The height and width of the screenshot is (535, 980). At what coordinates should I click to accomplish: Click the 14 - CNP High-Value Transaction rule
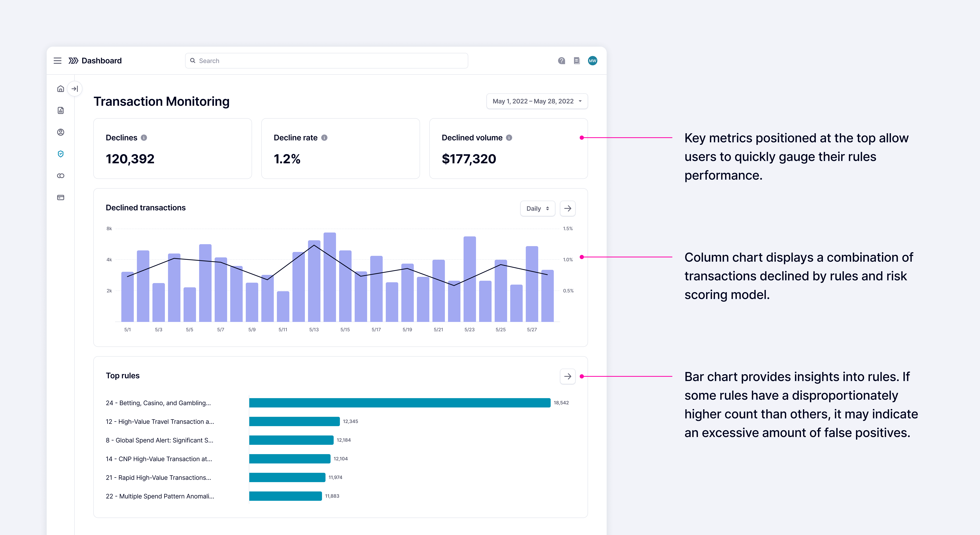click(159, 459)
